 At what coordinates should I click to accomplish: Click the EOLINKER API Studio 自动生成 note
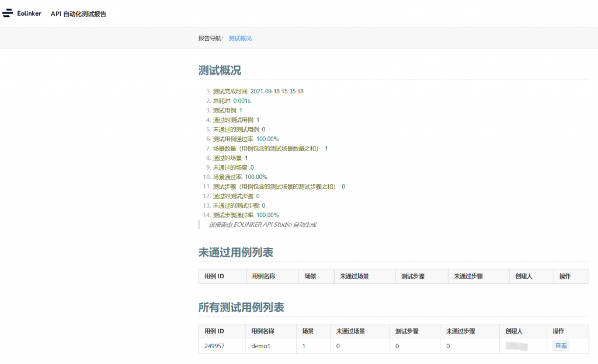(263, 225)
